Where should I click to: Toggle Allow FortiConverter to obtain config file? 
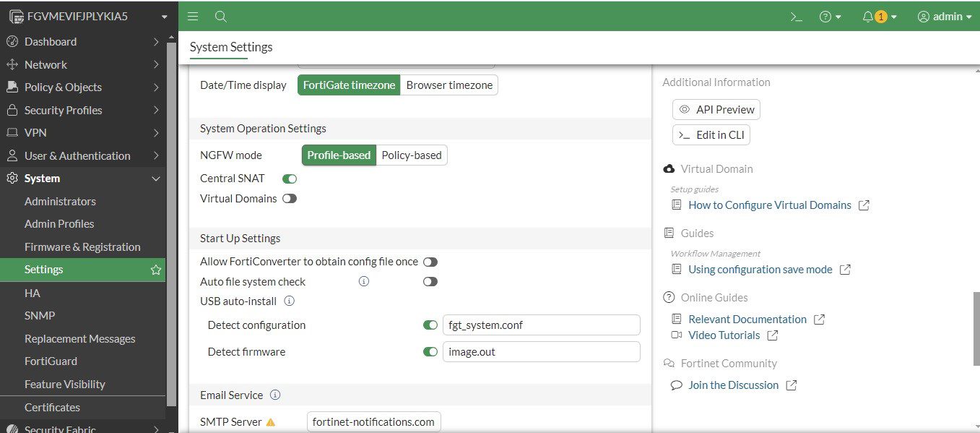(430, 262)
